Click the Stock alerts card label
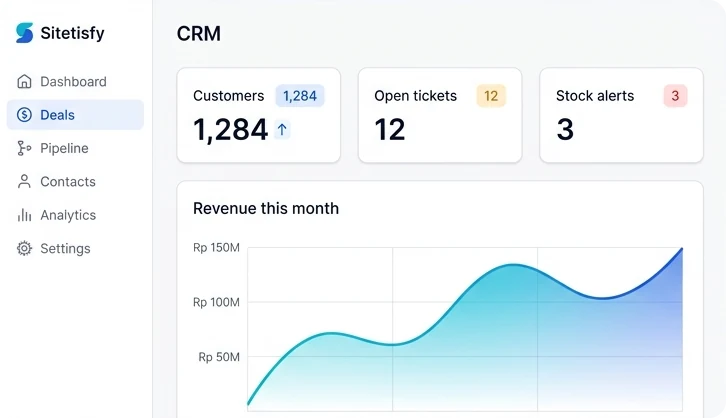Screen dimensions: 726x418 [x=595, y=96]
